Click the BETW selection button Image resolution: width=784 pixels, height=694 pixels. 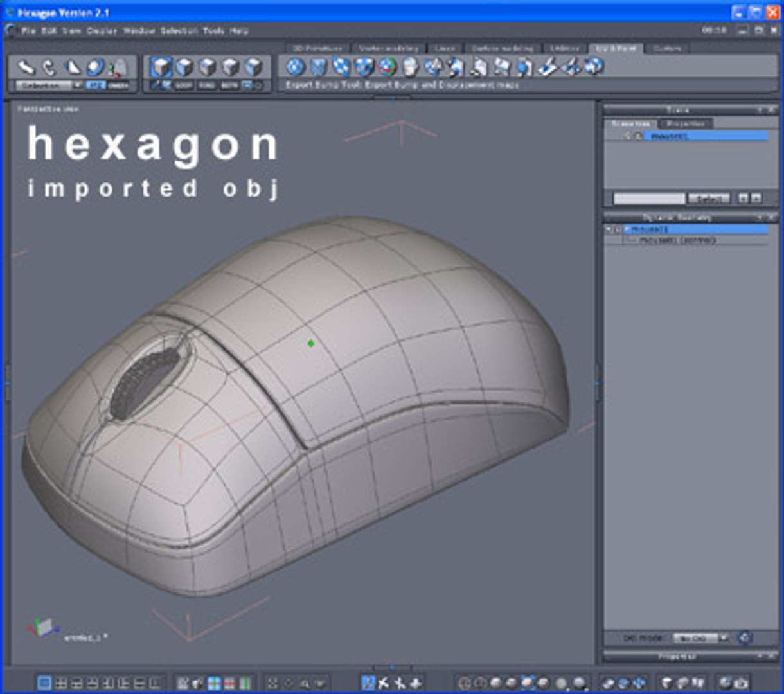229,85
